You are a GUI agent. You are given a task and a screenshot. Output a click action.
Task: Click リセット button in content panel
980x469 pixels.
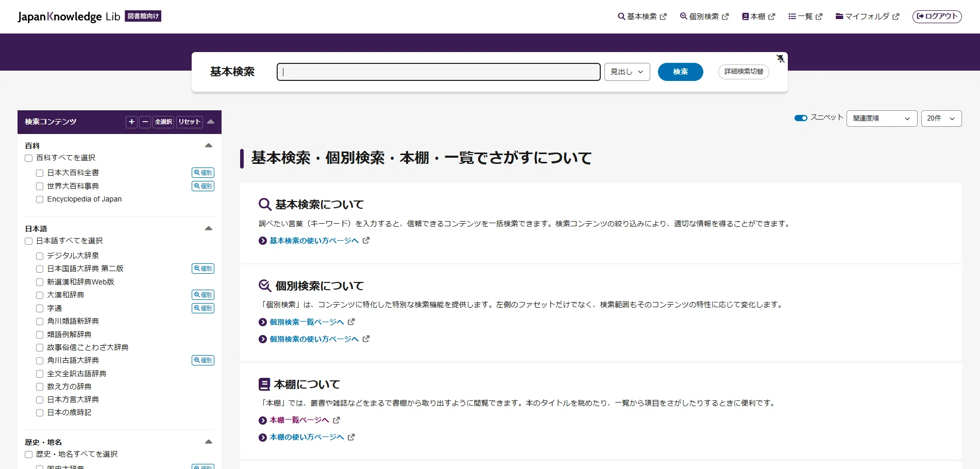(x=190, y=122)
